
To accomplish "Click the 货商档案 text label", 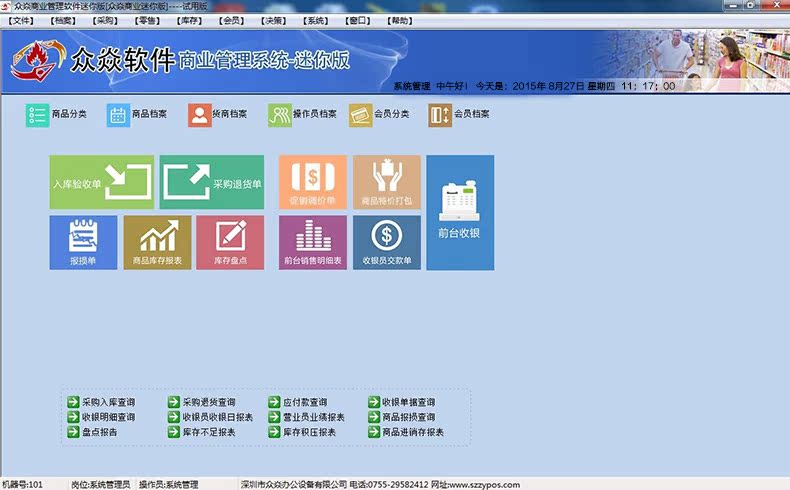I will pos(230,114).
